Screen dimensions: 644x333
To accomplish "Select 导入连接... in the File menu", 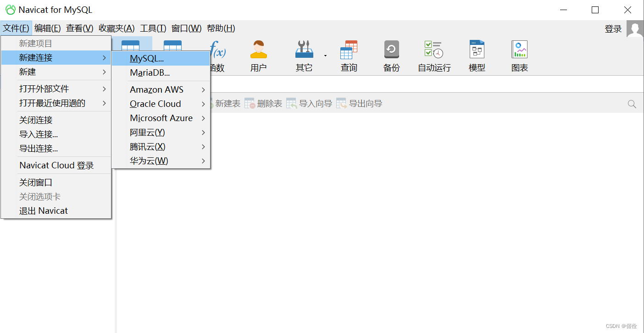I will [x=56, y=134].
